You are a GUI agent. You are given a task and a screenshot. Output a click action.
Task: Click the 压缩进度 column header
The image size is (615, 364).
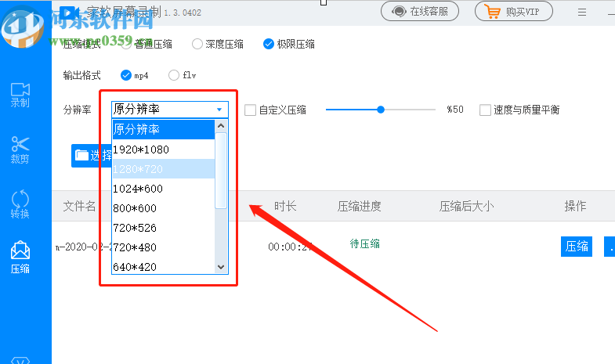360,206
